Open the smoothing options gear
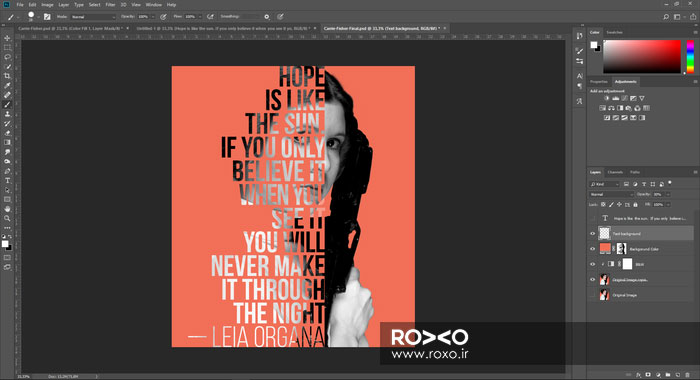700x380 pixels. pyautogui.click(x=267, y=17)
